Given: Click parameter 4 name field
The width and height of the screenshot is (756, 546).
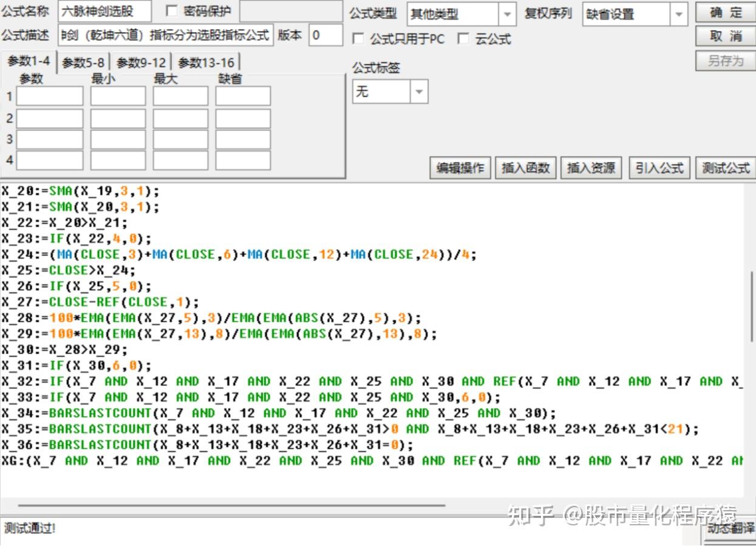Looking at the screenshot, I should click(49, 160).
